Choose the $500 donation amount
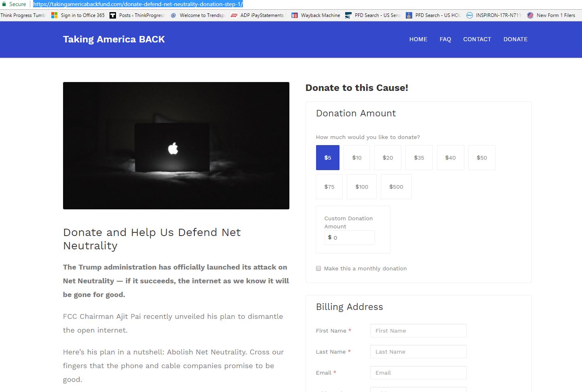The image size is (582, 392). pos(396,187)
